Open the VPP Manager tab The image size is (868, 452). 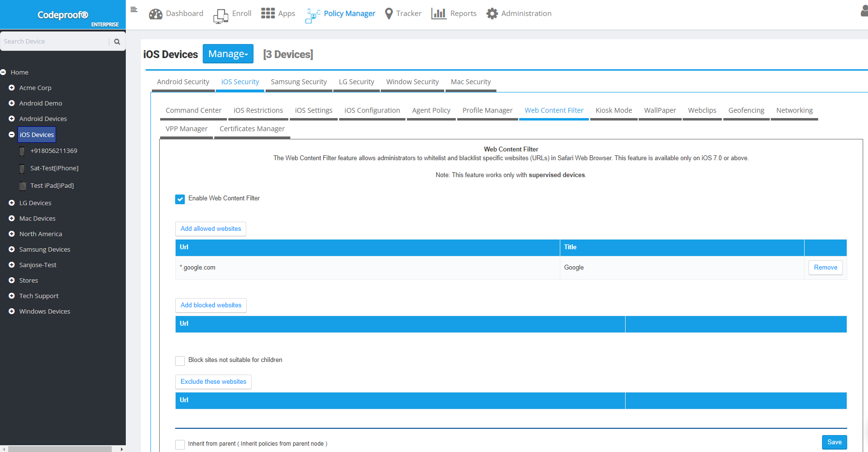point(186,129)
